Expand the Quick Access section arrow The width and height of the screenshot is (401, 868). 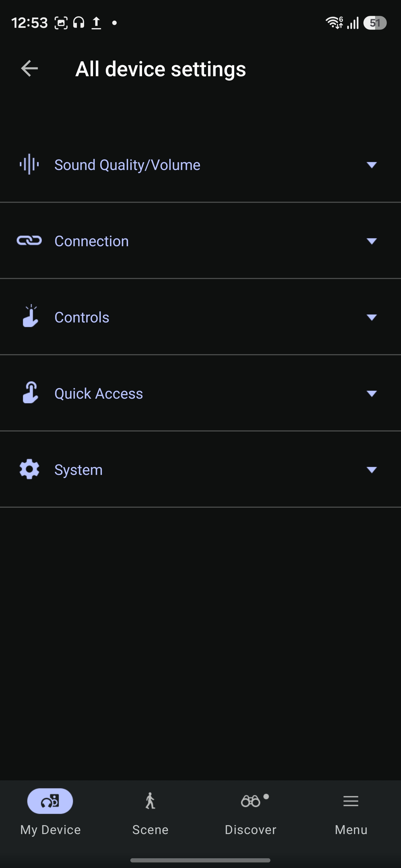tap(371, 394)
